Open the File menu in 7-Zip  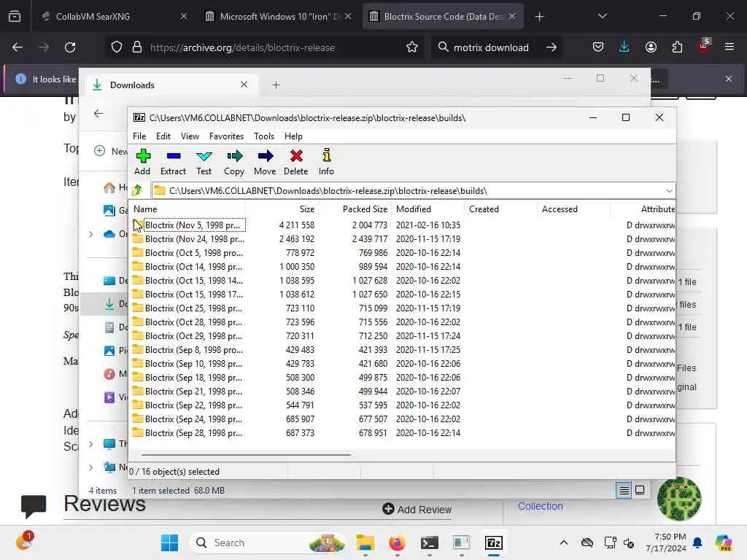139,136
